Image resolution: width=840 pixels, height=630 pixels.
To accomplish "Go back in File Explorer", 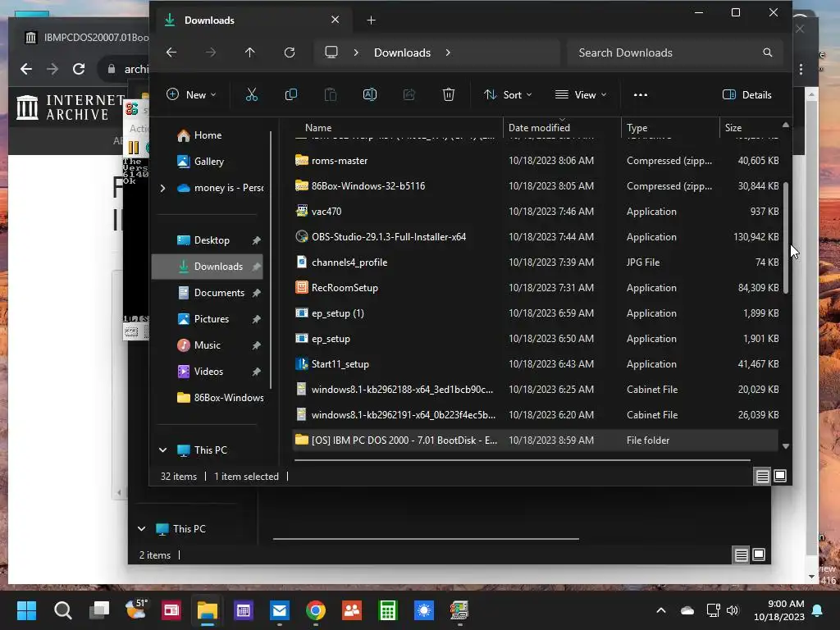I will [171, 52].
